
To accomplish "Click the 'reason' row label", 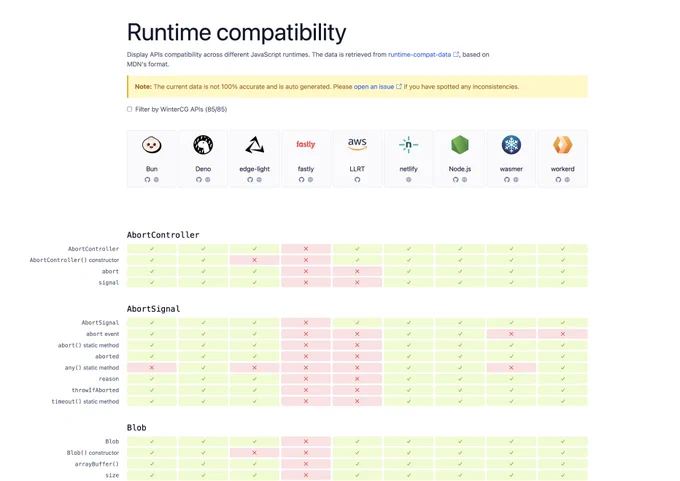I will coord(108,379).
